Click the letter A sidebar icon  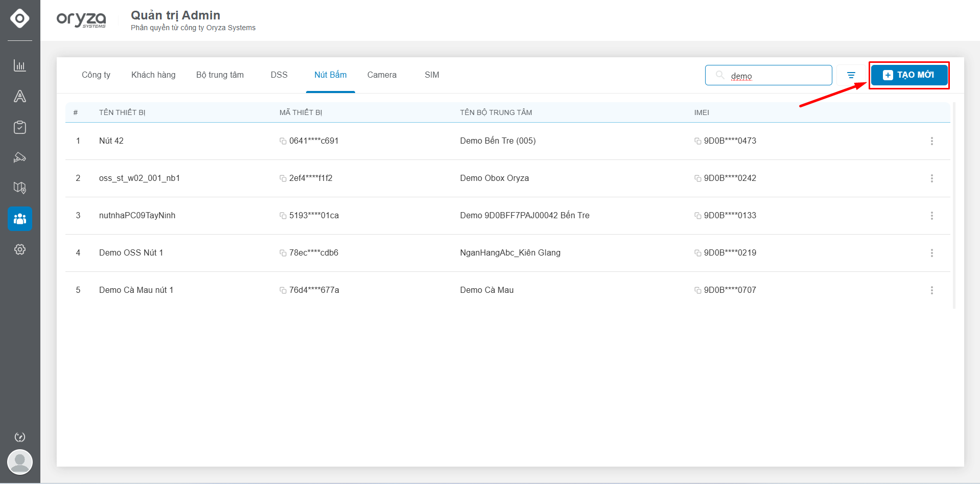click(x=20, y=96)
